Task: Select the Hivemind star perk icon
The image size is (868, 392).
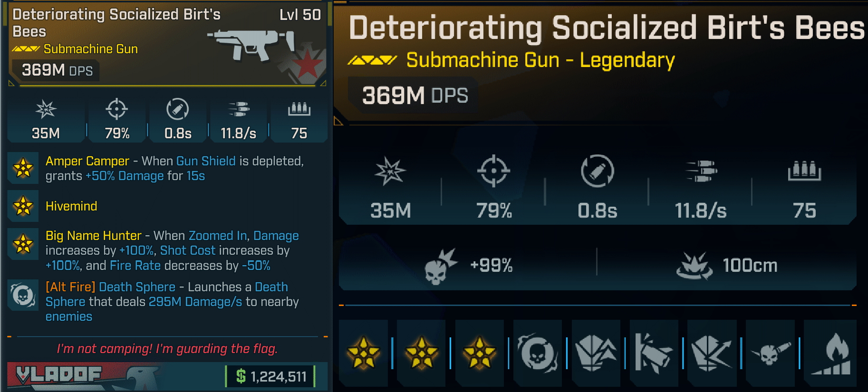Action: point(23,206)
